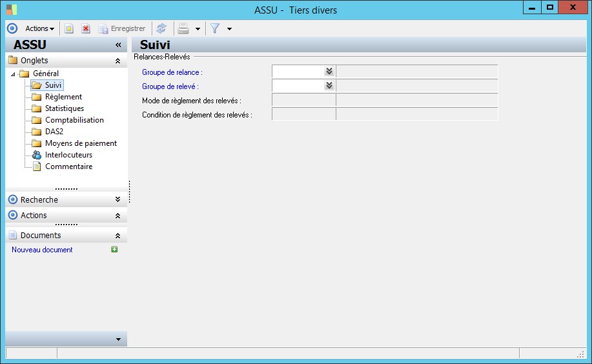Image resolution: width=592 pixels, height=364 pixels.
Task: Open the Comptabilisation tree item
Action: click(x=74, y=120)
